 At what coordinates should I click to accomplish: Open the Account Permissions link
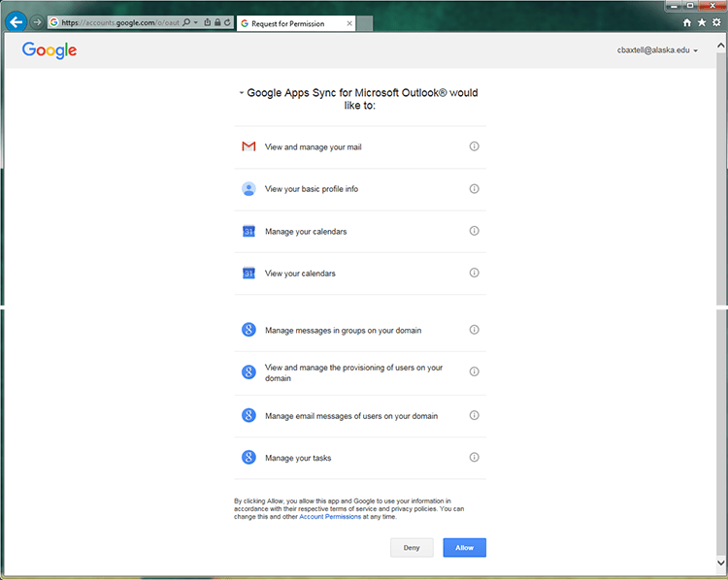329,517
